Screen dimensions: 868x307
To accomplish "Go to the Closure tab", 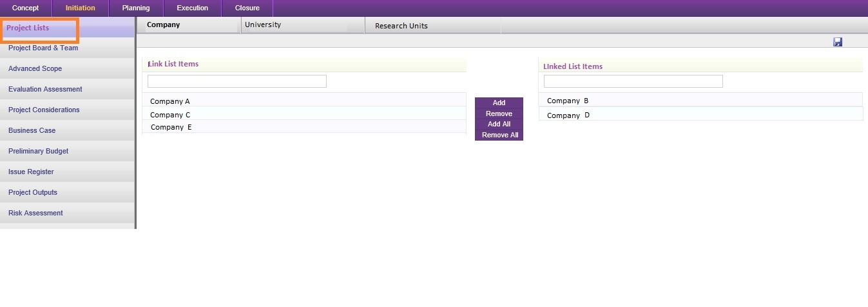I will pos(247,8).
